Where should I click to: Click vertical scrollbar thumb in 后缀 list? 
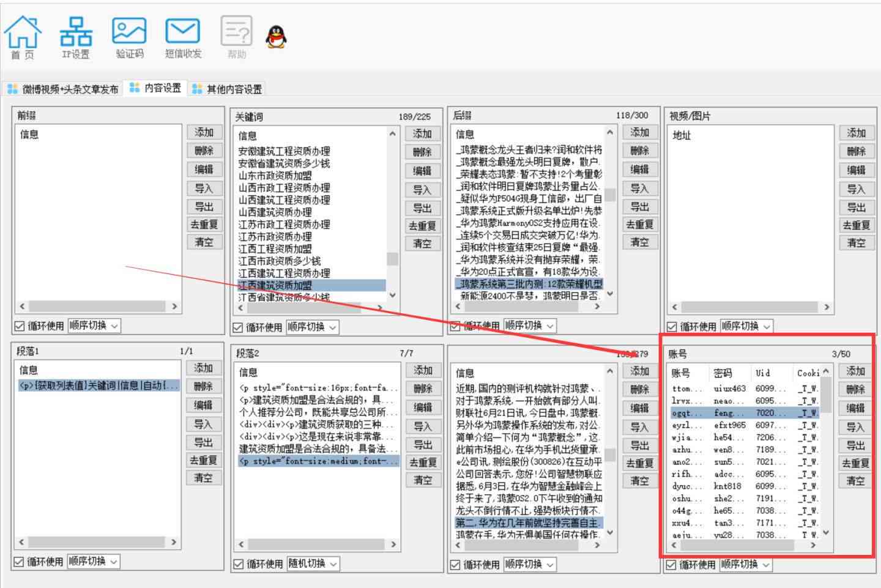click(610, 195)
